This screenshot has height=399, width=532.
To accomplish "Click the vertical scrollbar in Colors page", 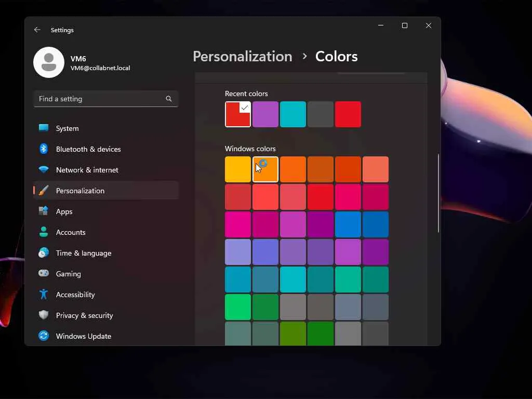I will pos(438,193).
